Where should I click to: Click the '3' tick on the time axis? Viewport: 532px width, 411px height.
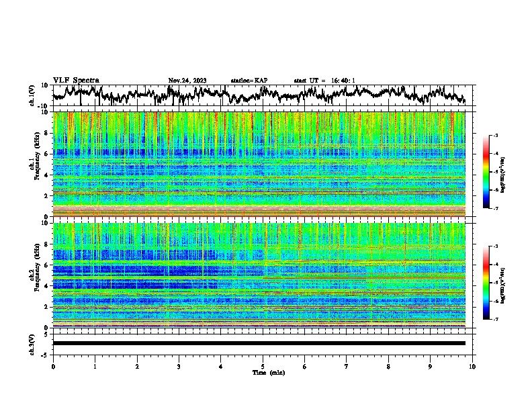click(179, 367)
